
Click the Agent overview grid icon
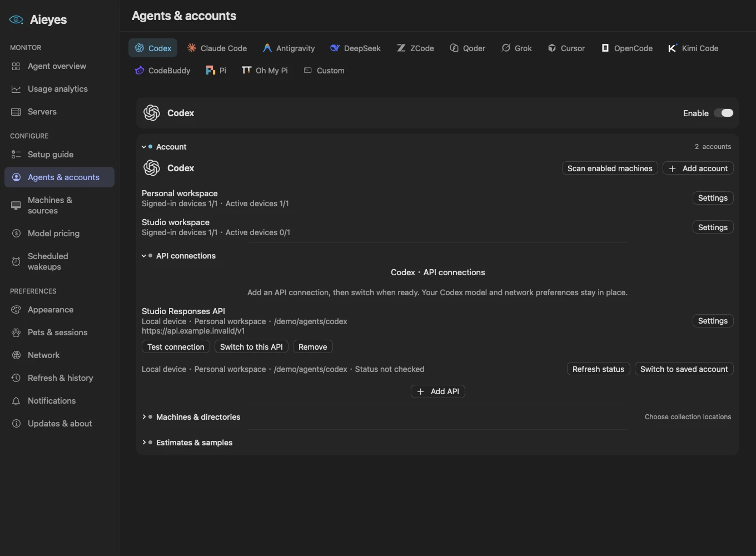(x=16, y=66)
